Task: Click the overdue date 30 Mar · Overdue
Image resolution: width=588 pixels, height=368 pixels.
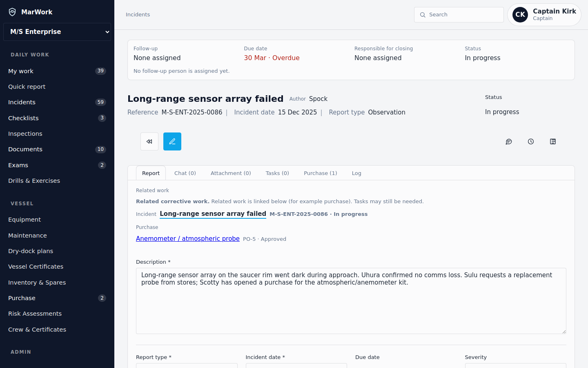Action: [272, 58]
